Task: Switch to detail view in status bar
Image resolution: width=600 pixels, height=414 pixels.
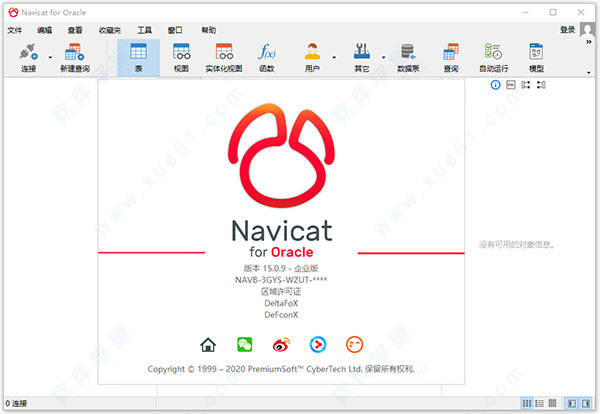Action: pyautogui.click(x=552, y=403)
